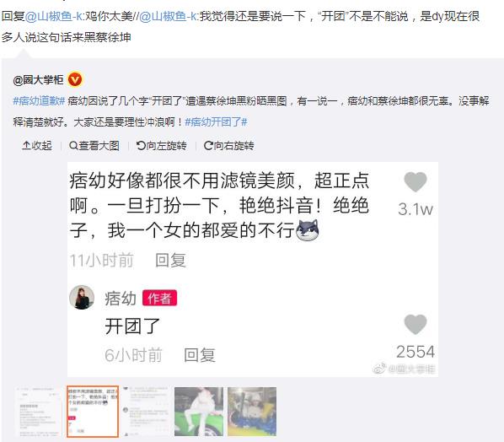Click the 作者 author badge

pyautogui.click(x=159, y=299)
